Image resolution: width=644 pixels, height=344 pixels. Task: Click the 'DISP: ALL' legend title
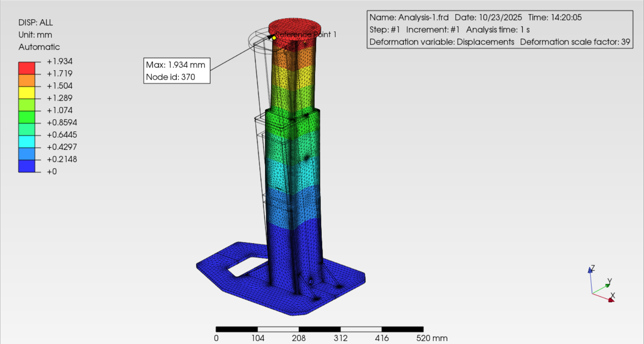(x=36, y=22)
